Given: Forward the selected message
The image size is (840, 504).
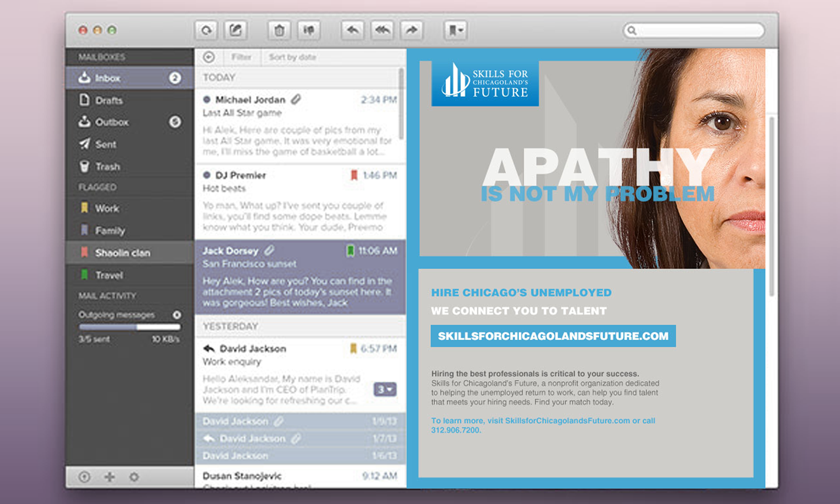Looking at the screenshot, I should pyautogui.click(x=411, y=30).
